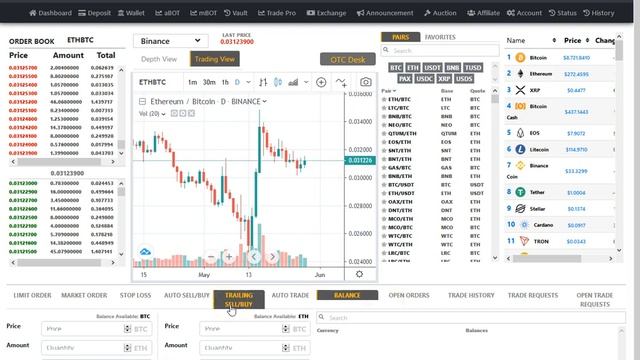The width and height of the screenshot is (640, 360).
Task: Click the Bitcoin coin icon
Action: tap(520, 58)
